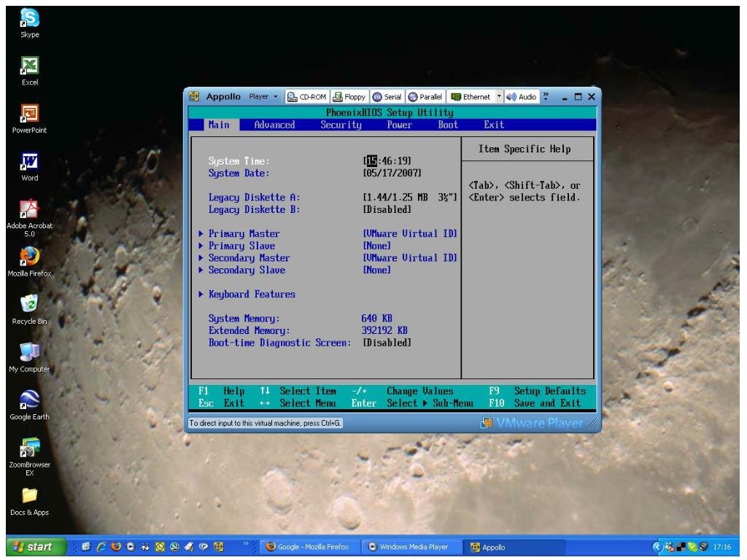This screenshot has width=747, height=560.
Task: Open the Security BIOS tab
Action: (341, 125)
